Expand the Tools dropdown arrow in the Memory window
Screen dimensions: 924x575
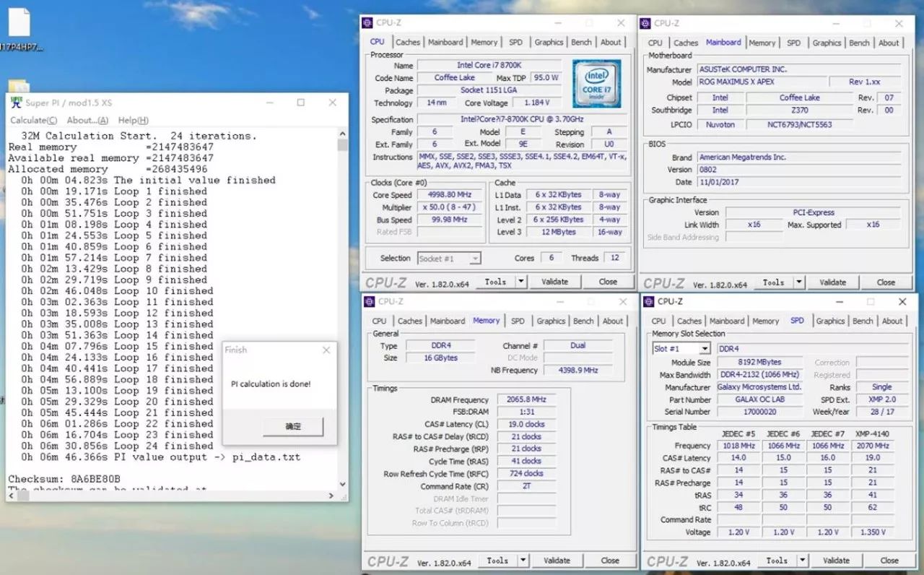[x=523, y=561]
